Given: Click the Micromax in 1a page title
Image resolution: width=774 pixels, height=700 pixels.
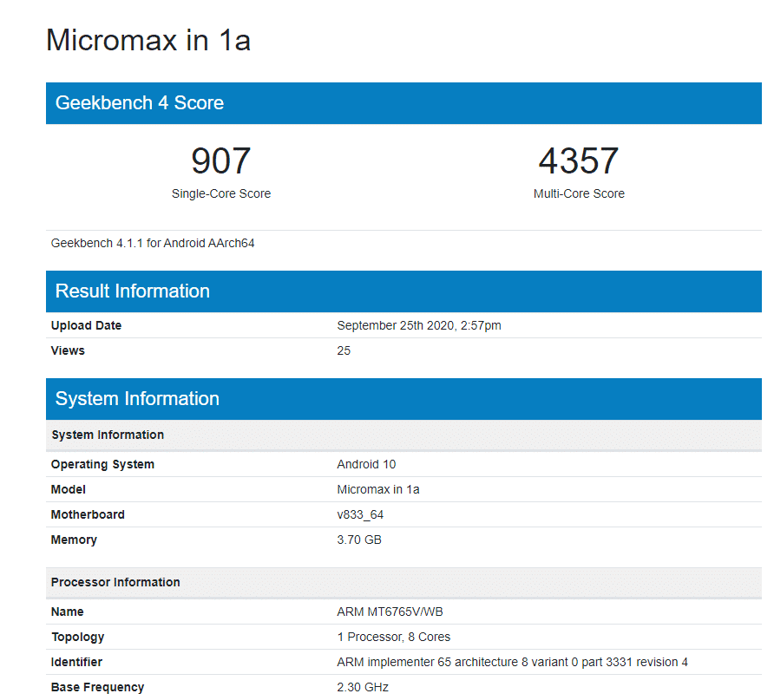Looking at the screenshot, I should click(x=148, y=40).
